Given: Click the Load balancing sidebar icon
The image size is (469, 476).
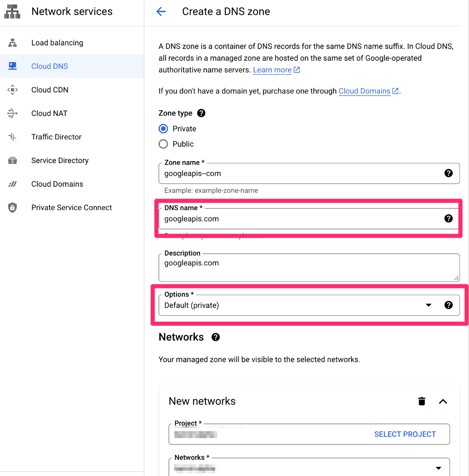Looking at the screenshot, I should click(x=13, y=43).
